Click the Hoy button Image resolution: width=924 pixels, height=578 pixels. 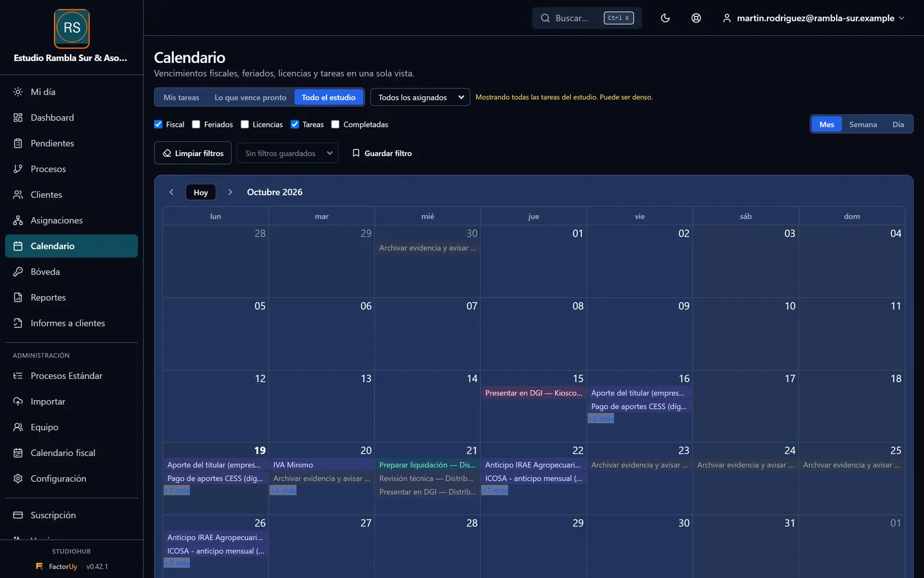[201, 192]
